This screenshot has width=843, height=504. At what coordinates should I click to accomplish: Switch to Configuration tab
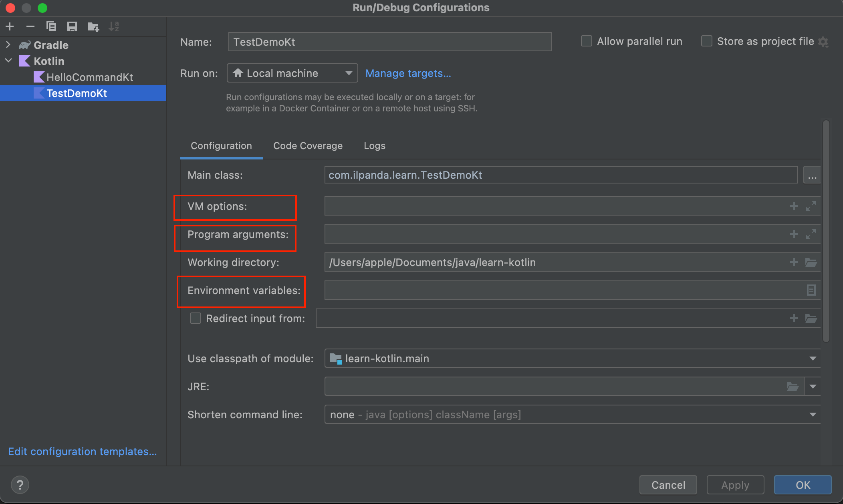221,146
